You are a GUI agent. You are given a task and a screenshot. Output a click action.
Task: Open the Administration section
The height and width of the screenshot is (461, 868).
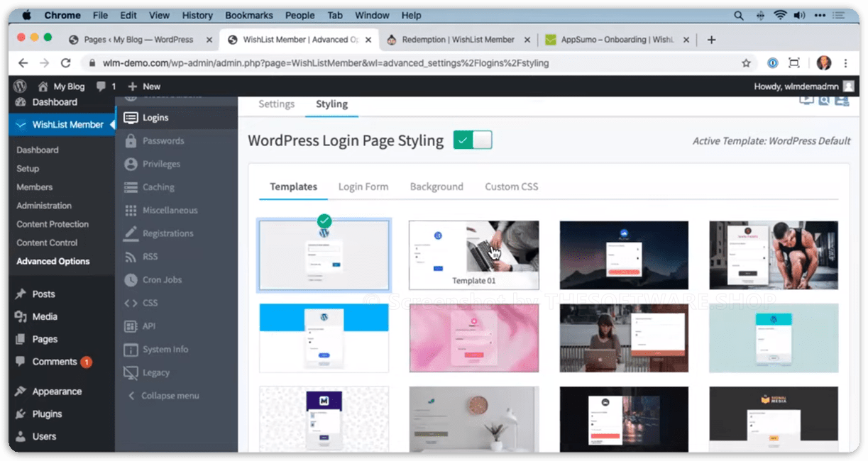(x=44, y=206)
